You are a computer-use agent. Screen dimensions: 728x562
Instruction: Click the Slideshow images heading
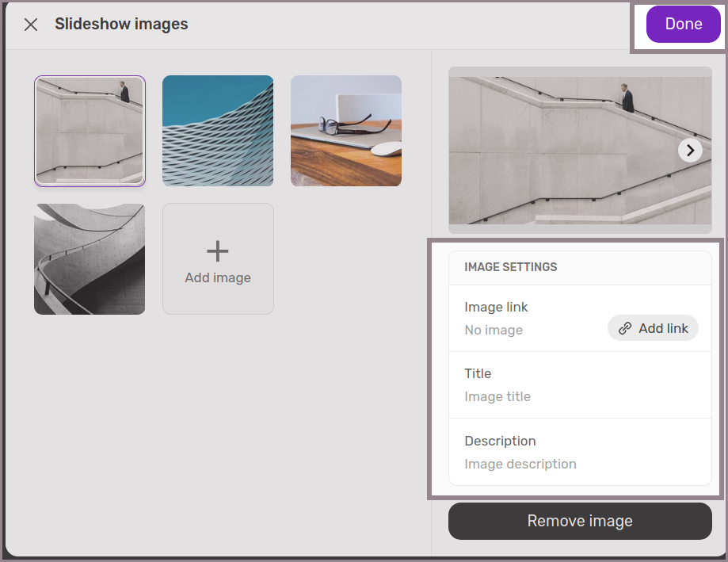point(121,24)
